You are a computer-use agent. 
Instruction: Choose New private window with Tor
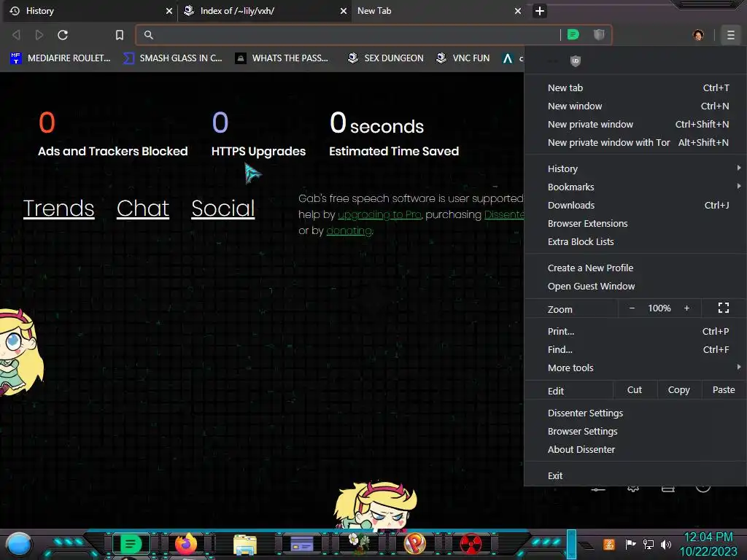coord(635,142)
